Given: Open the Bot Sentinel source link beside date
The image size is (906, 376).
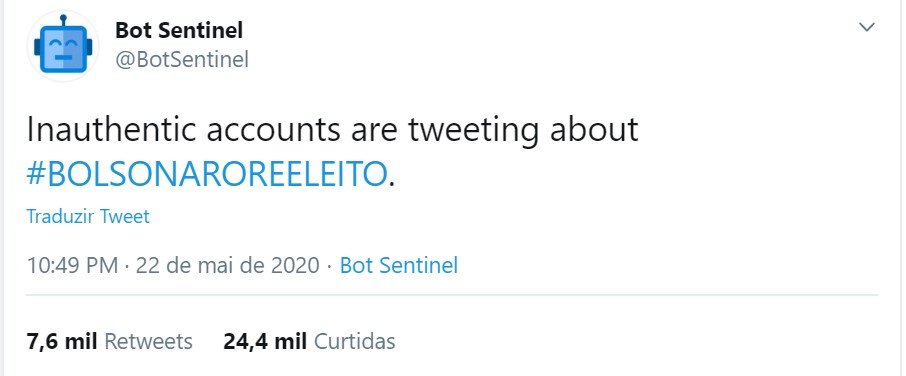Looking at the screenshot, I should pos(399,265).
